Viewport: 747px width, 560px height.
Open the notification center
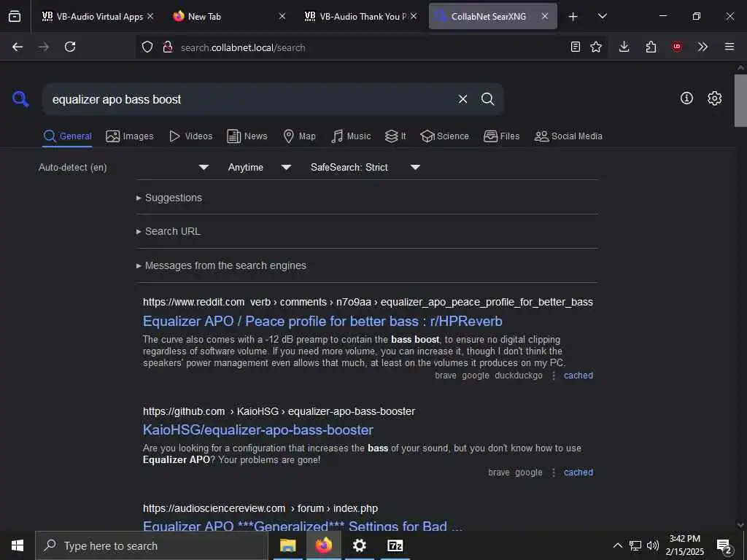(x=724, y=546)
